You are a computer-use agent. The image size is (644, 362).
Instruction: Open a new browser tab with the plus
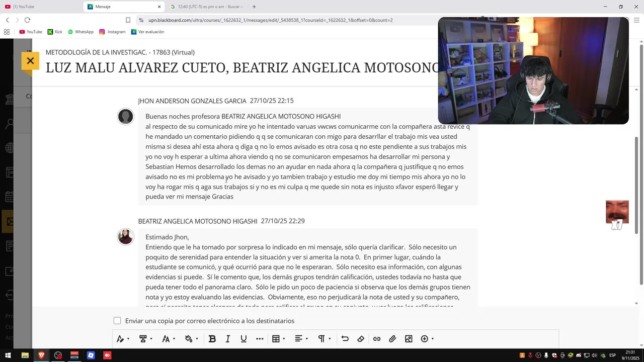[254, 7]
